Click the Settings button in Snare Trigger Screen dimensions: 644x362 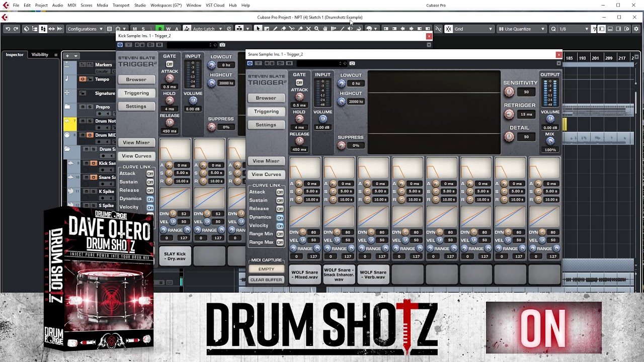[266, 125]
